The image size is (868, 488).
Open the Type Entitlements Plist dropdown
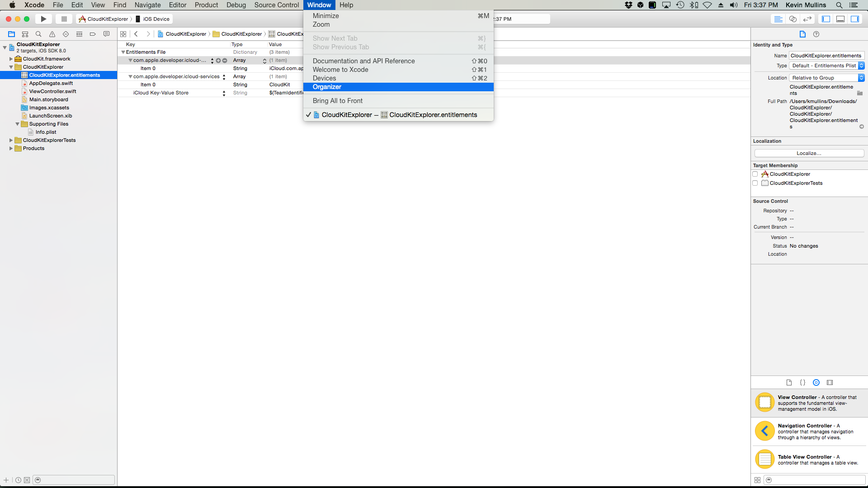[827, 66]
